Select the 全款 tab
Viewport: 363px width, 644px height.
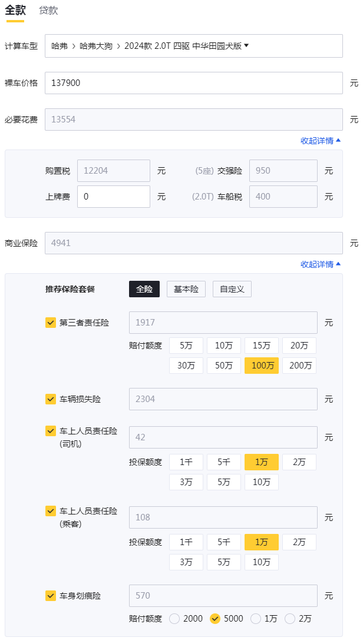15,11
